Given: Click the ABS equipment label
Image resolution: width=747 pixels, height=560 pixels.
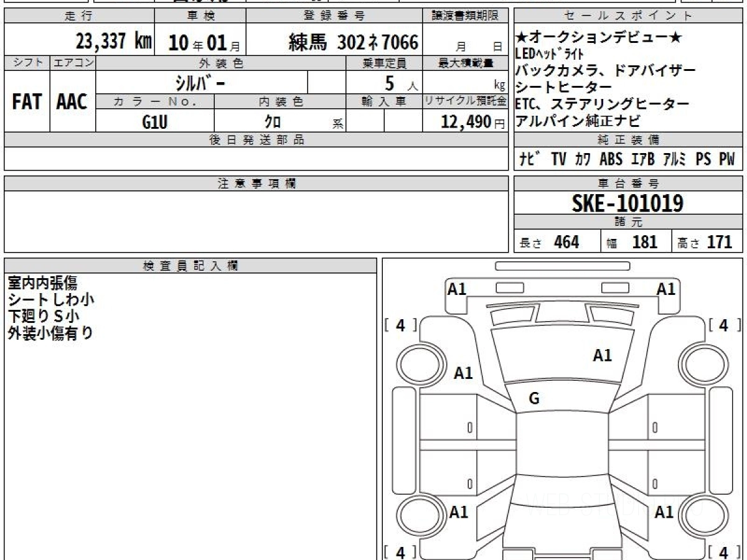Looking at the screenshot, I should click(x=611, y=159).
